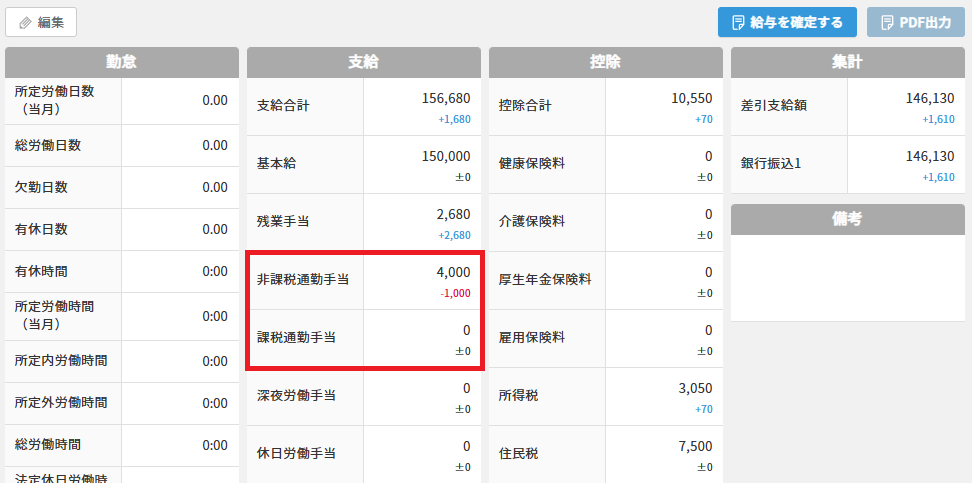This screenshot has width=972, height=483.
Task: Click the 課税通勤手当 row label
Action: (x=297, y=338)
